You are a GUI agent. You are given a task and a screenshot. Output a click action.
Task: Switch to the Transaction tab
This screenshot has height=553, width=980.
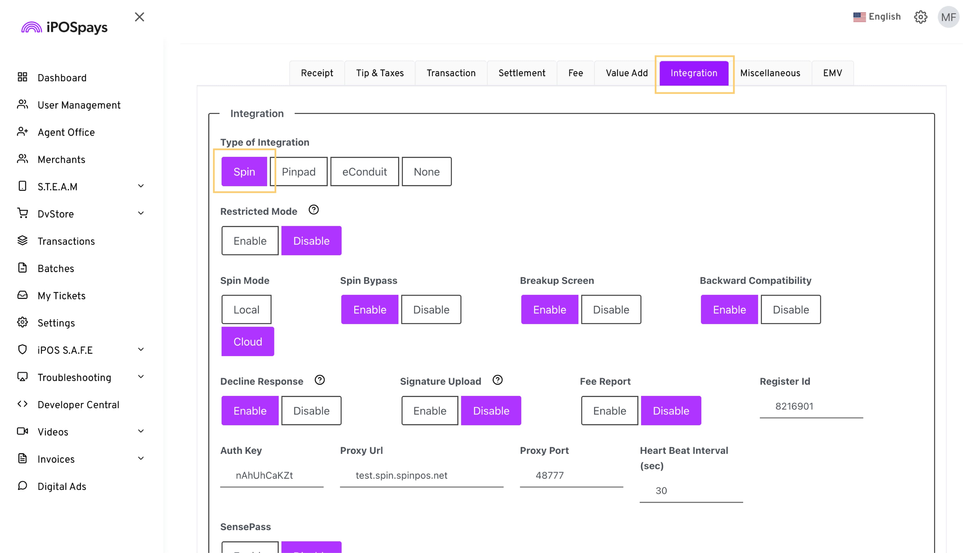point(451,73)
